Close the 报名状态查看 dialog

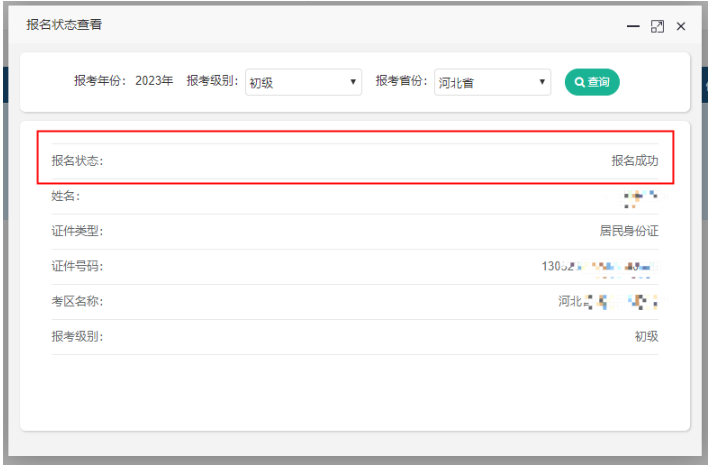coord(681,26)
